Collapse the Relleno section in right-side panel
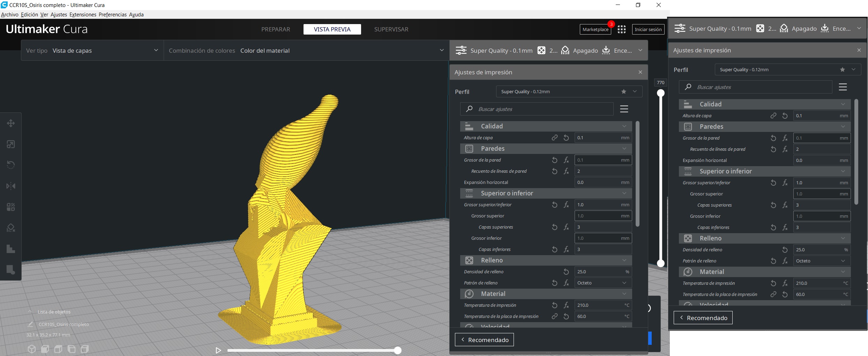The width and height of the screenshot is (868, 356). [765, 238]
